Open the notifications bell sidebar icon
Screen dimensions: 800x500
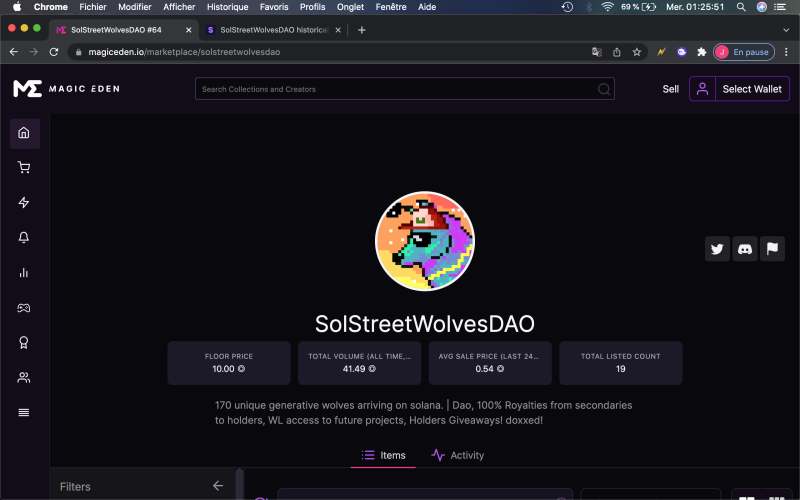(x=24, y=237)
